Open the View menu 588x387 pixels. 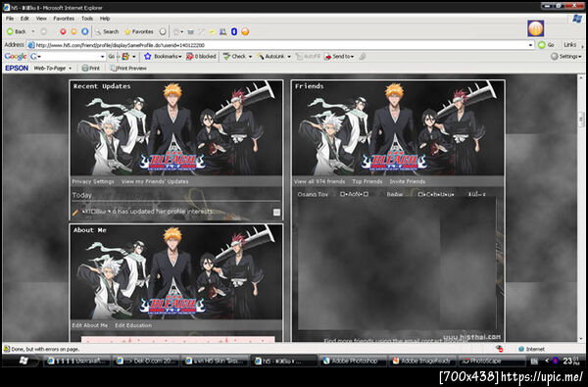click(41, 19)
